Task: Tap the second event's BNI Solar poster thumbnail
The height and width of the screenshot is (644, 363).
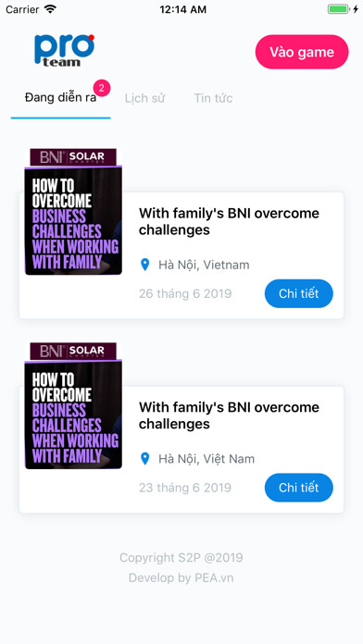Action: tap(73, 405)
